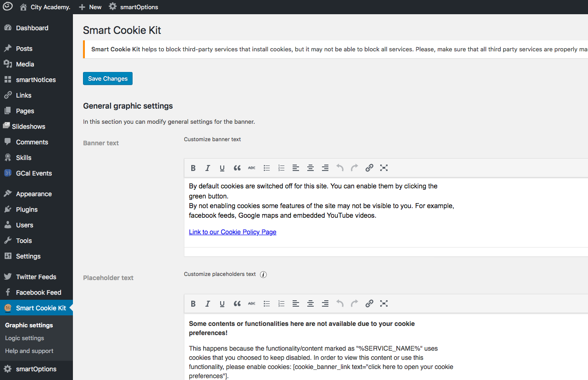
Task: Click the info icon beside Customize placeholders text
Action: coord(263,275)
